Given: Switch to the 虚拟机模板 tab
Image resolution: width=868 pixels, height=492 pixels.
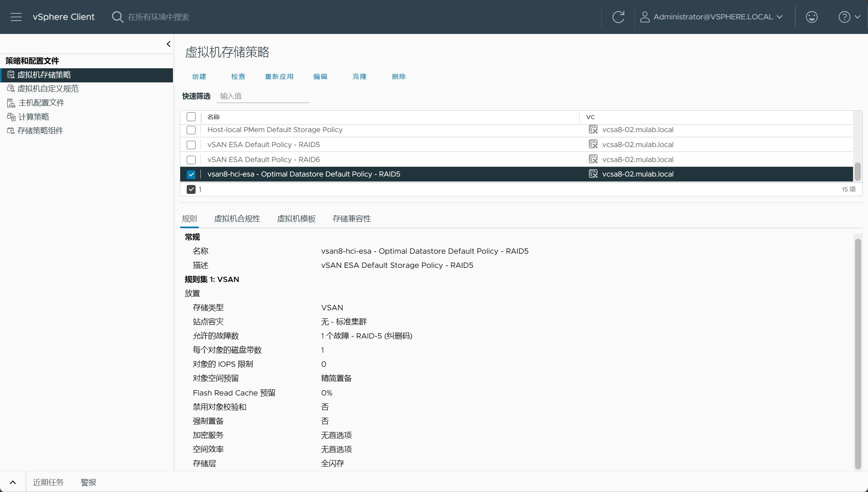Looking at the screenshot, I should (x=296, y=219).
